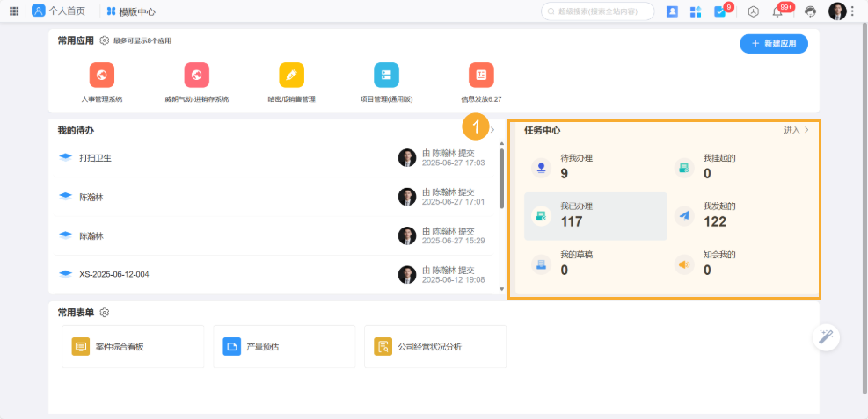Viewport: 868px width, 419px height.
Task: Open the 人事管理系统 app icon
Action: pos(102,75)
